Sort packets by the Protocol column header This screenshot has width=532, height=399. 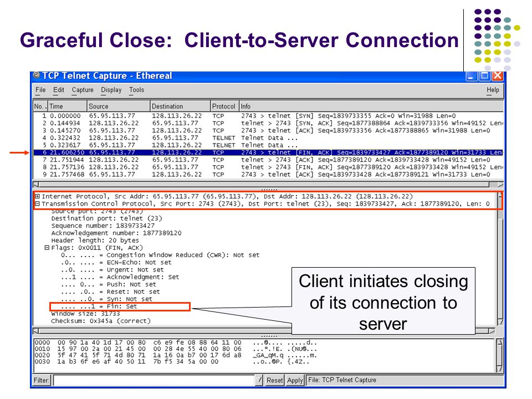pos(224,106)
